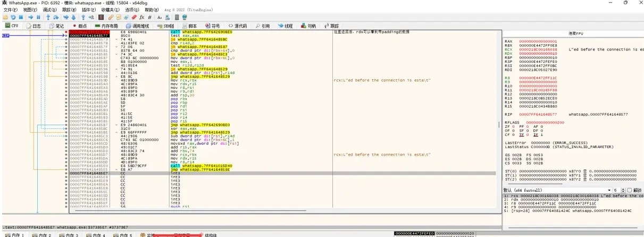Click the stop (close) debuggee toolbar icon

pyautogui.click(x=21, y=17)
